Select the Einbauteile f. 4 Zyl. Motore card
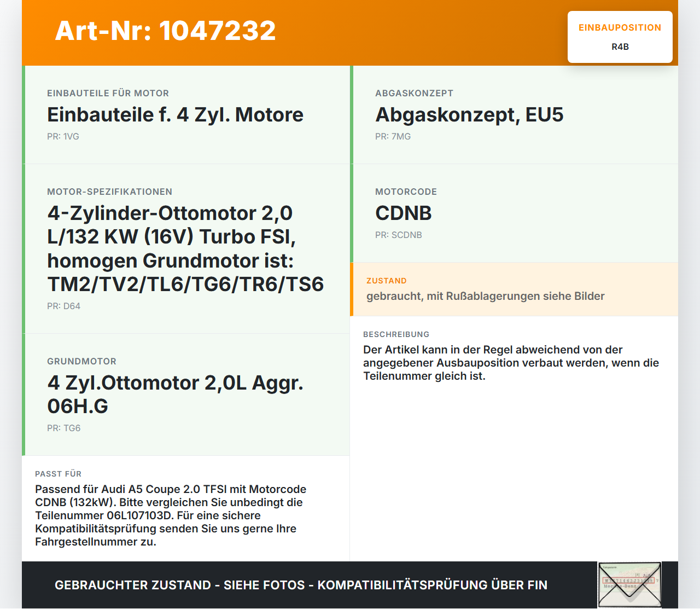 coord(186,115)
